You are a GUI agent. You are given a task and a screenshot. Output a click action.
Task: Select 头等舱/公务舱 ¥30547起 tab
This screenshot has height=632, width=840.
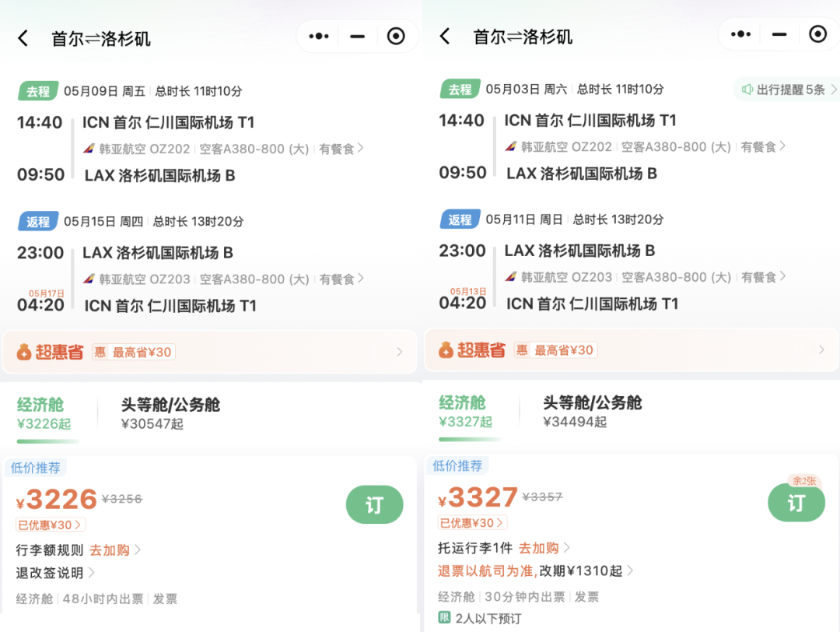[170, 413]
